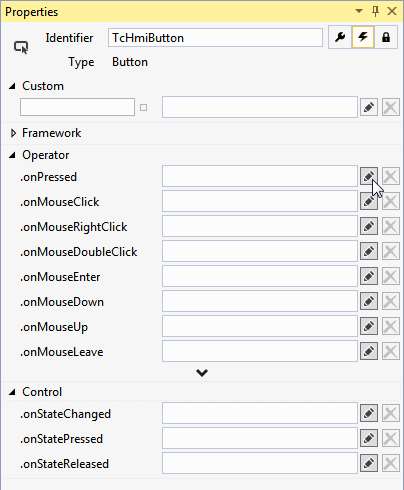Image resolution: width=404 pixels, height=490 pixels.
Task: Click the .onStatePressed value field
Action: click(x=260, y=438)
